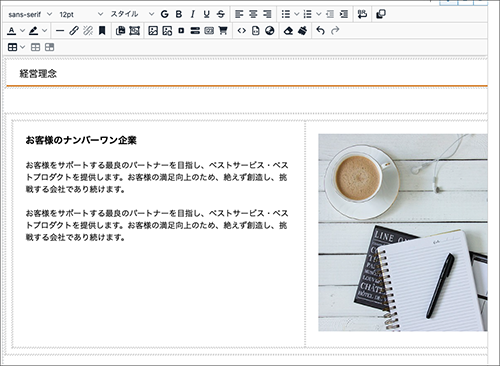500x366 pixels.
Task: Expand numbered list style options
Action: pos(319,14)
